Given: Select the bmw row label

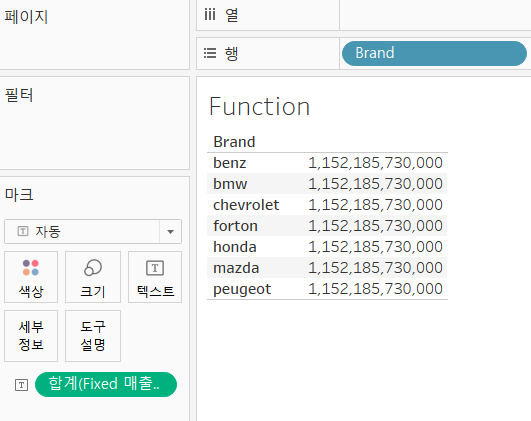Looking at the screenshot, I should pos(230,184).
